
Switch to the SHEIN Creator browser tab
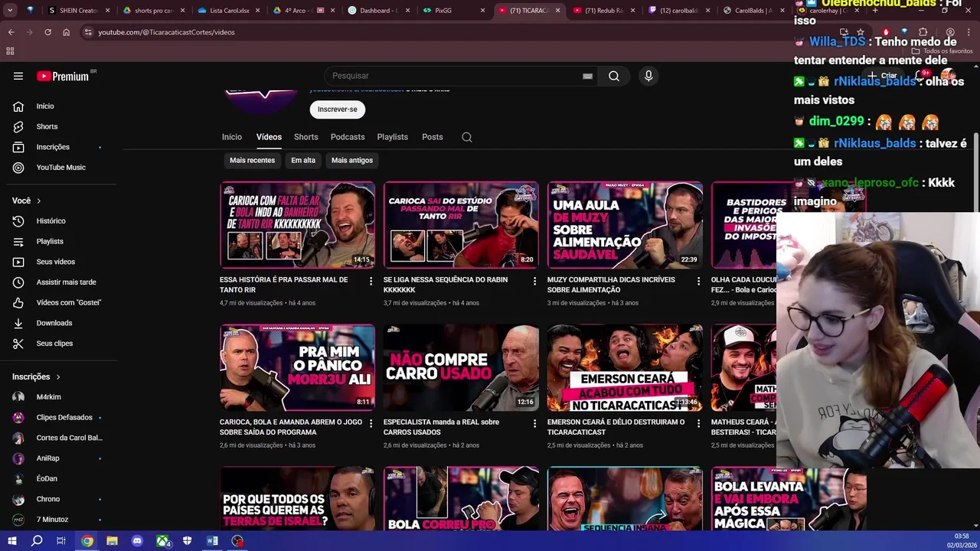78,11
